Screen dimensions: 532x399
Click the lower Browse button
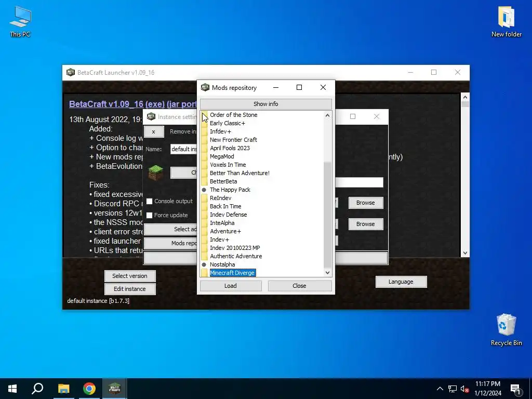pos(365,224)
